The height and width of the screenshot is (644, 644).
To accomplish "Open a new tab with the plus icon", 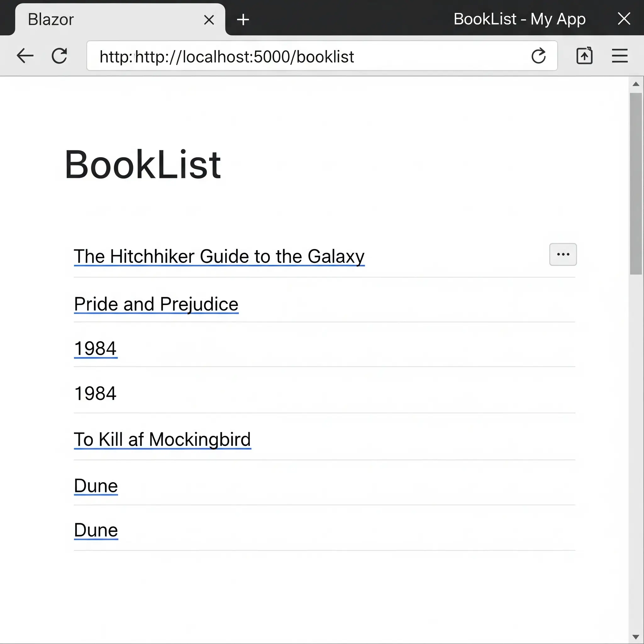I will point(243,19).
